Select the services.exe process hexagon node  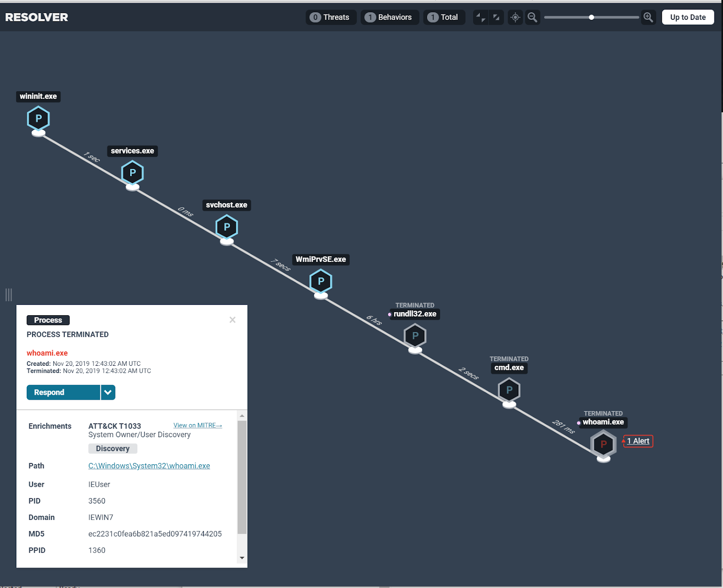pos(132,173)
